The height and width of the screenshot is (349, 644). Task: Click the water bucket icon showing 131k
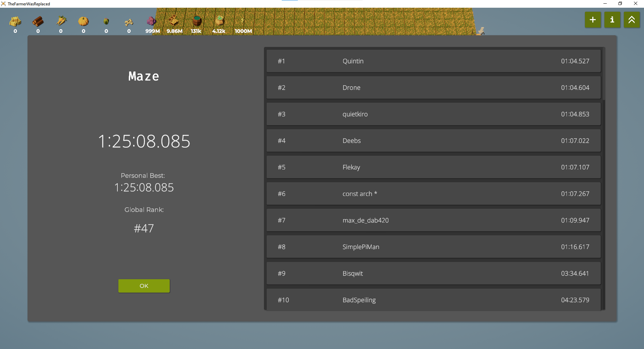tap(197, 21)
